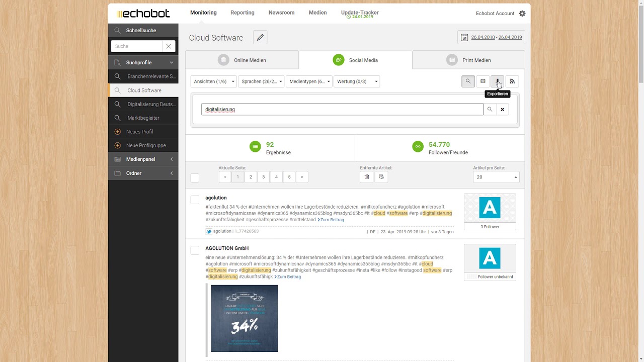This screenshot has height=362, width=644.
Task: Open the Newsroom menu
Action: (x=281, y=13)
